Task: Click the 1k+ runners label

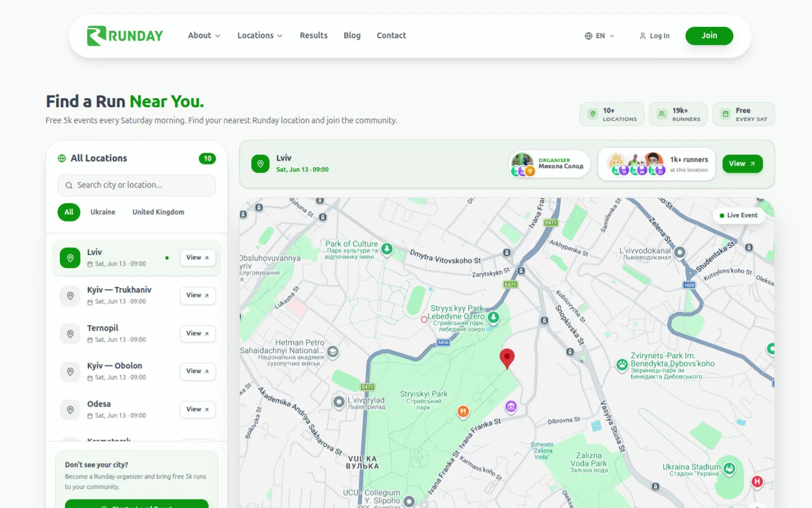Action: pyautogui.click(x=689, y=160)
